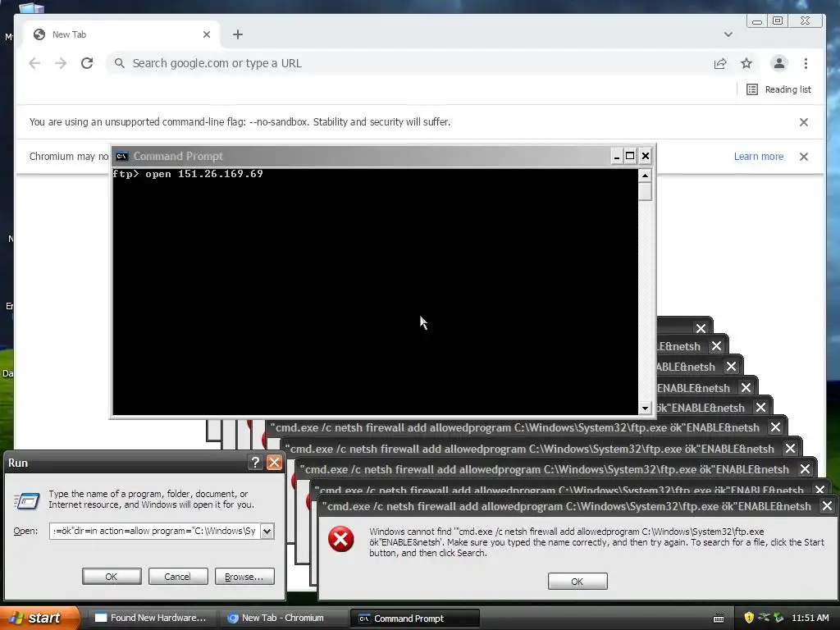Select the New Tab browser tab
Image resolution: width=840 pixels, height=630 pixels.
[x=122, y=34]
